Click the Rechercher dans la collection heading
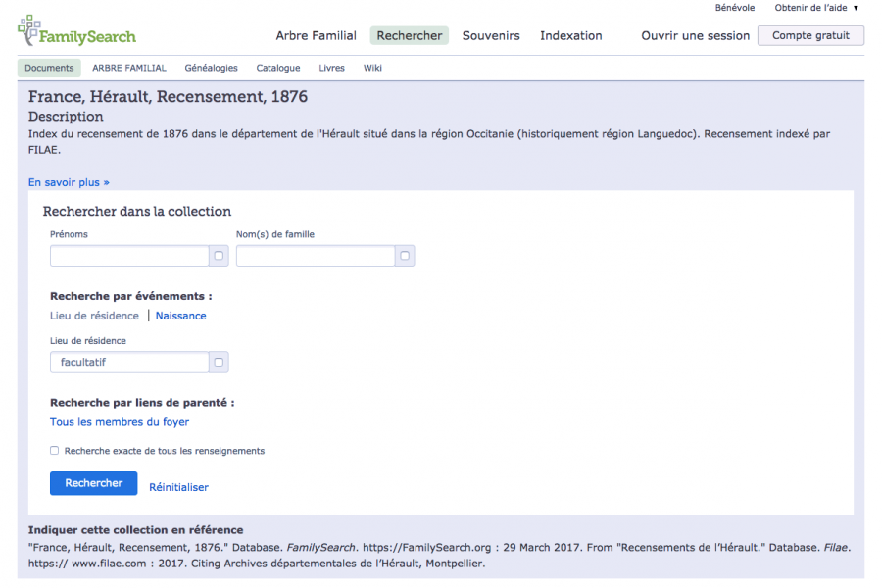882x588 pixels. [136, 211]
